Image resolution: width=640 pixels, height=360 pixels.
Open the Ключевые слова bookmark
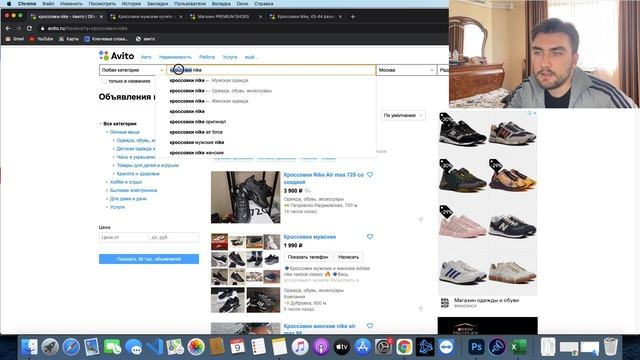(106, 39)
